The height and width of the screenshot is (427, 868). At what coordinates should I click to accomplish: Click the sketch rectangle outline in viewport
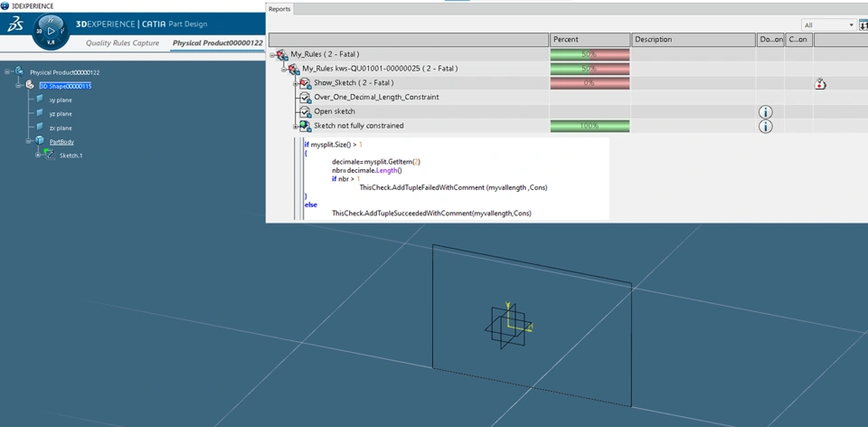point(532,326)
